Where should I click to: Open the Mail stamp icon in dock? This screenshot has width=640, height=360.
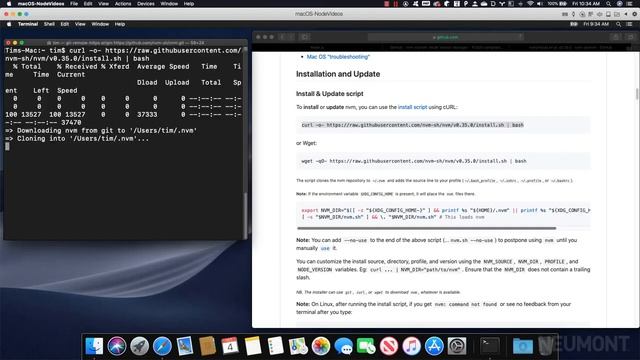tap(185, 346)
